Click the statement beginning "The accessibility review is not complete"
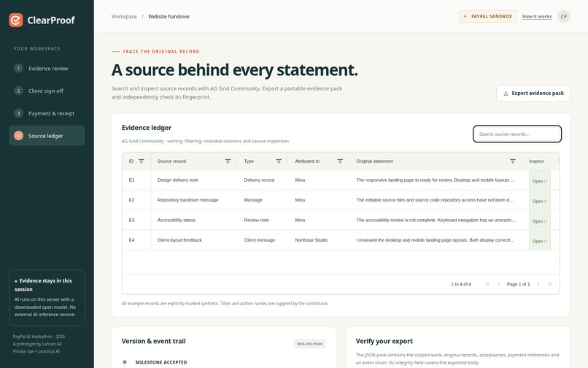Image resolution: width=588 pixels, height=368 pixels. point(436,220)
